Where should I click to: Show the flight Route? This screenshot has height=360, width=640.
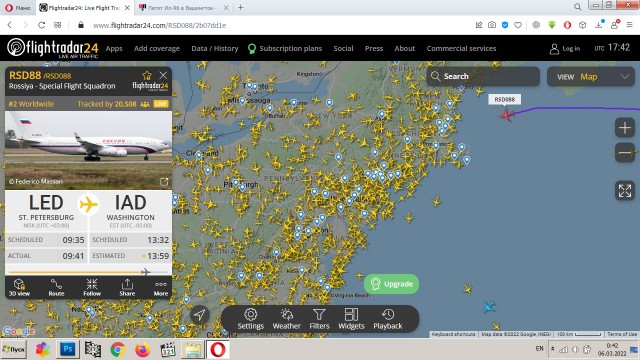tap(56, 287)
